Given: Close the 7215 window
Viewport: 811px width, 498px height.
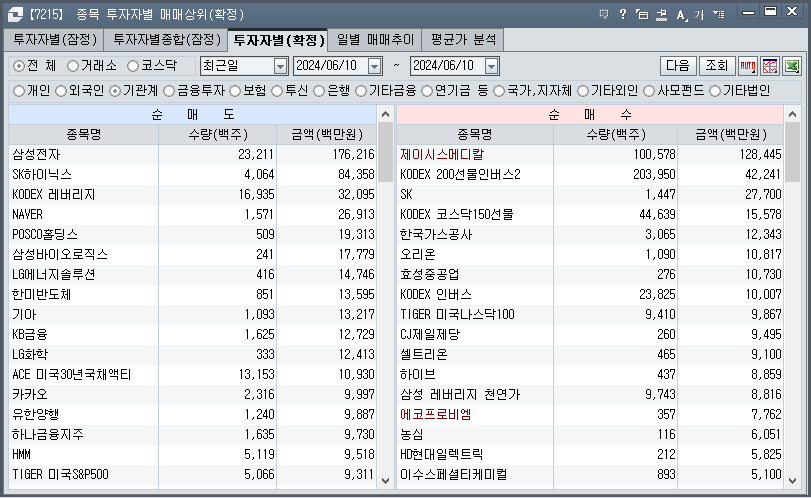Looking at the screenshot, I should pyautogui.click(x=792, y=11).
